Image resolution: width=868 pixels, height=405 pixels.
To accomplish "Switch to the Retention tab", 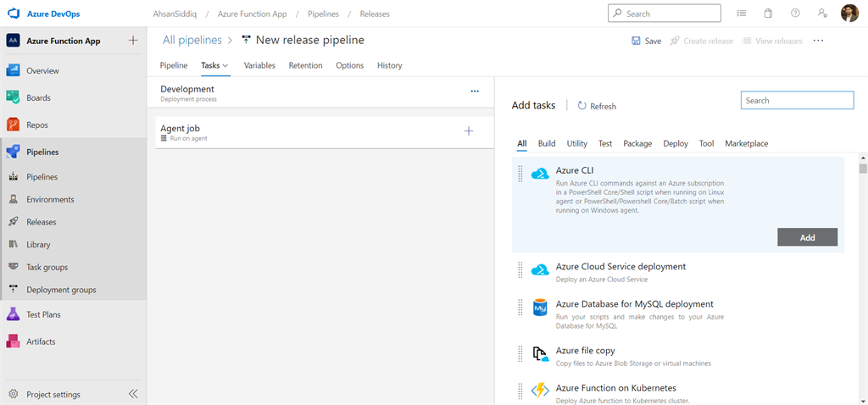I will point(305,65).
